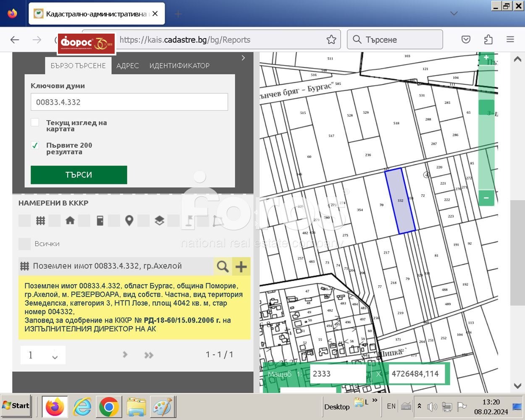Open the Firefox extensions puzzle icon
Screen dimensions: 525x420
pyautogui.click(x=488, y=39)
